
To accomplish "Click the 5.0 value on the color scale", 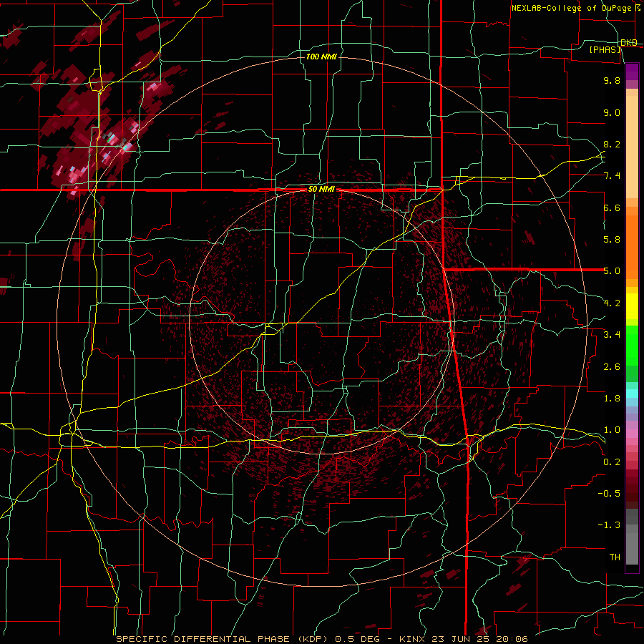I will click(x=612, y=271).
